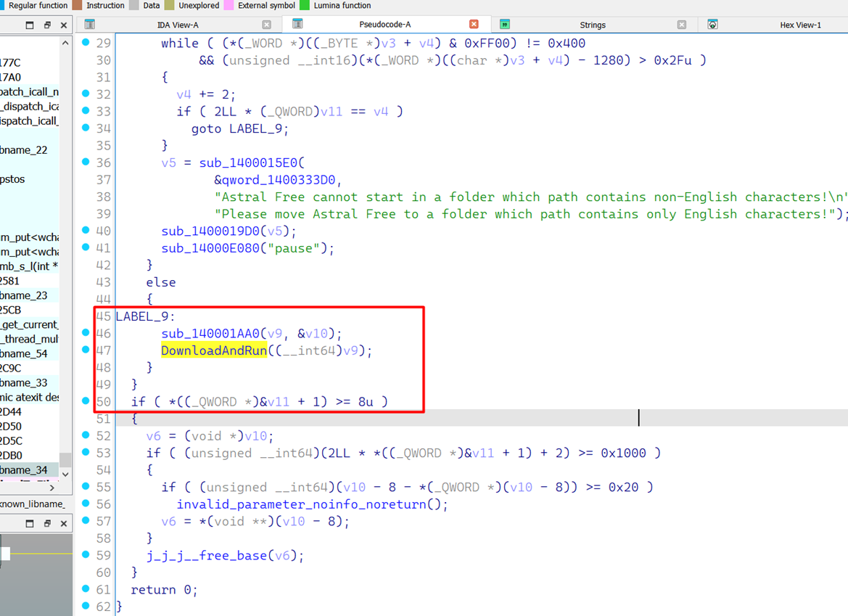
Task: Toggle breakpoint dot on line 59
Action: [x=86, y=555]
